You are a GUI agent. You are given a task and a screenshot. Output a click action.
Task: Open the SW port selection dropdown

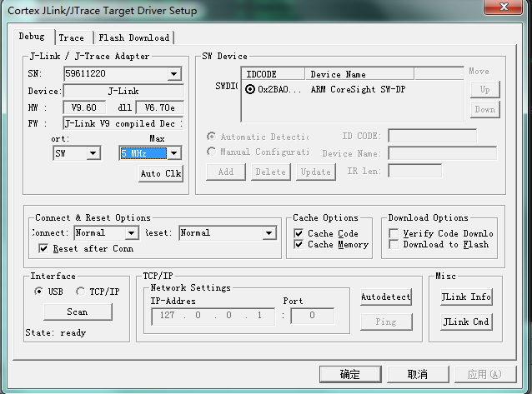tap(93, 153)
